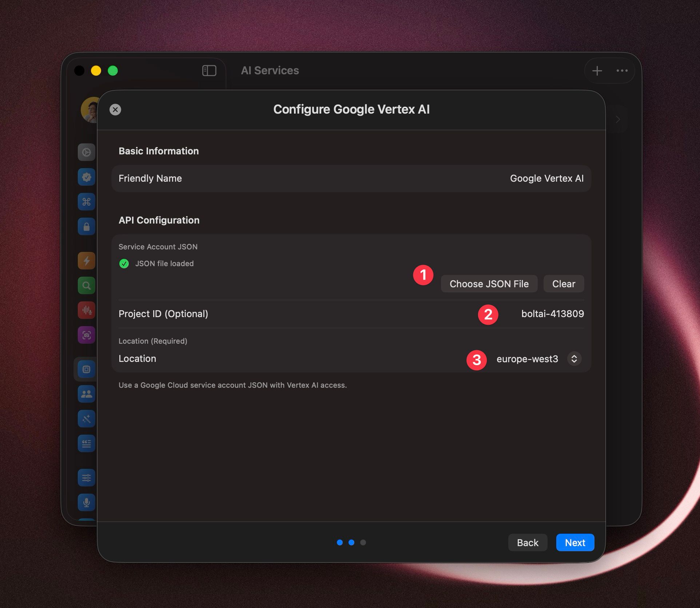Open the green magnifier search sidebar item

coord(87,285)
